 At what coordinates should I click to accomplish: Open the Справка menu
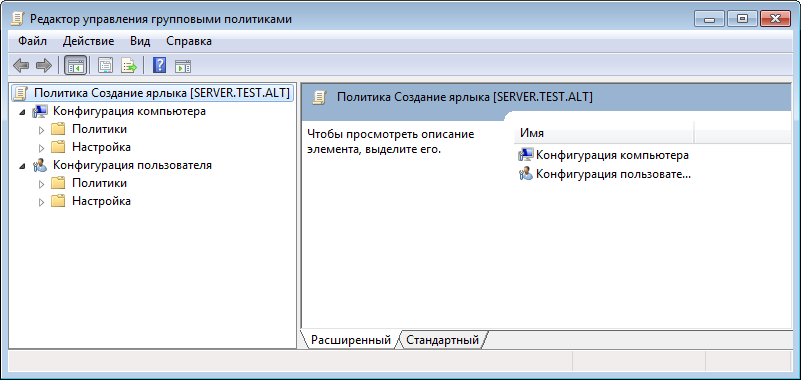(189, 41)
